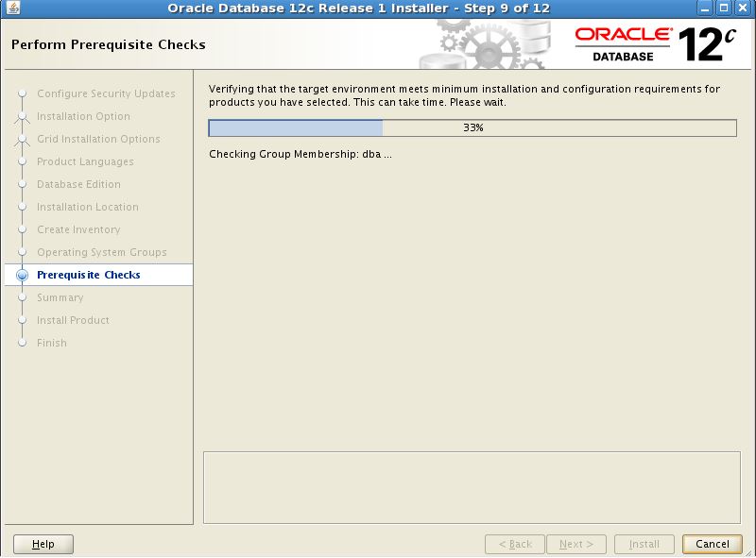Click the Install Product step bullet
Viewport: 756px width, 558px height.
[22, 320]
